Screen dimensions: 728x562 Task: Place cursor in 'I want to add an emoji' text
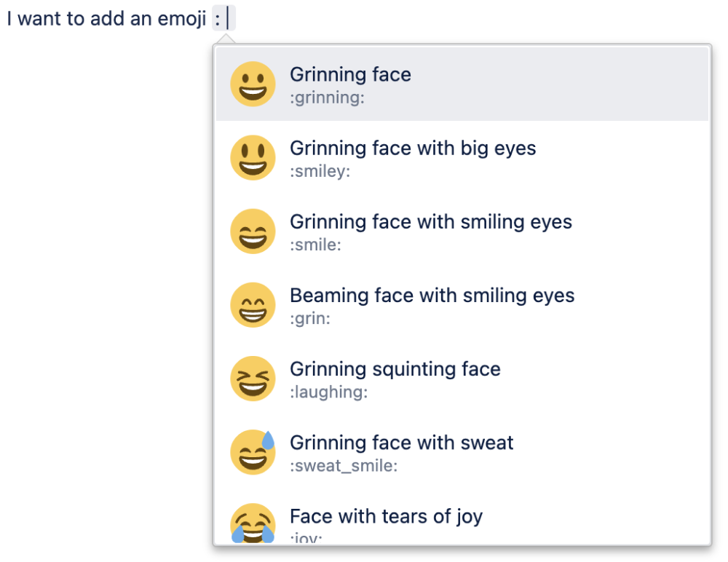[106, 19]
